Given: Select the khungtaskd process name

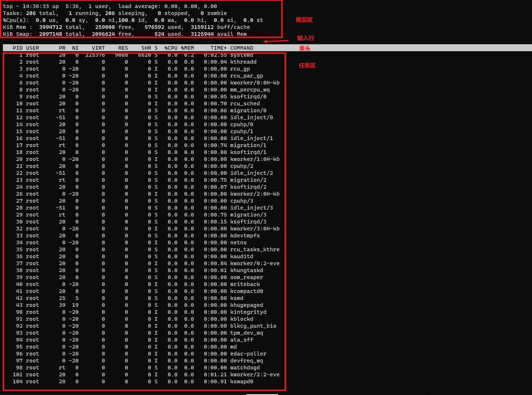Looking at the screenshot, I should click(x=247, y=270).
